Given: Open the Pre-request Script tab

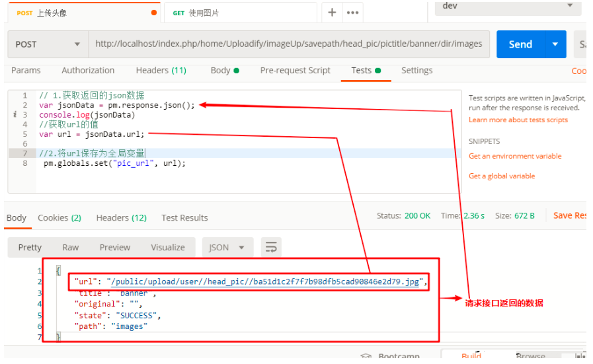Looking at the screenshot, I should [x=295, y=71].
